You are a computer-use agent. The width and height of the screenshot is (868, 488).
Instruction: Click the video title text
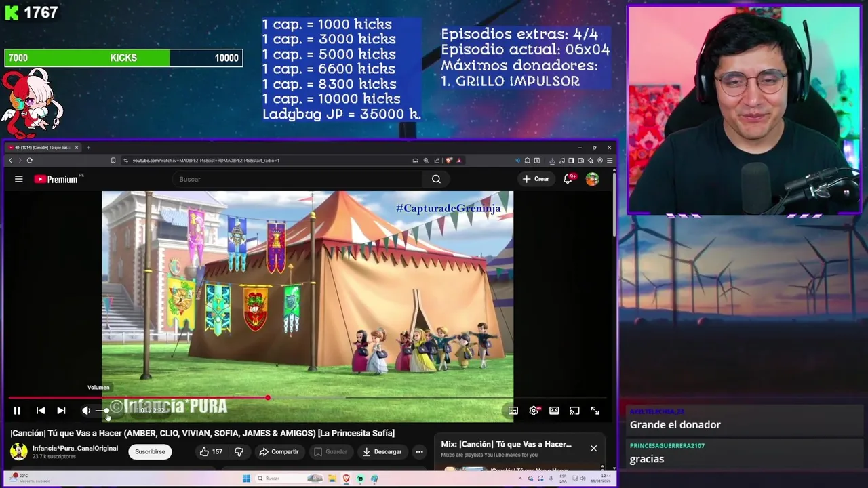(x=202, y=433)
